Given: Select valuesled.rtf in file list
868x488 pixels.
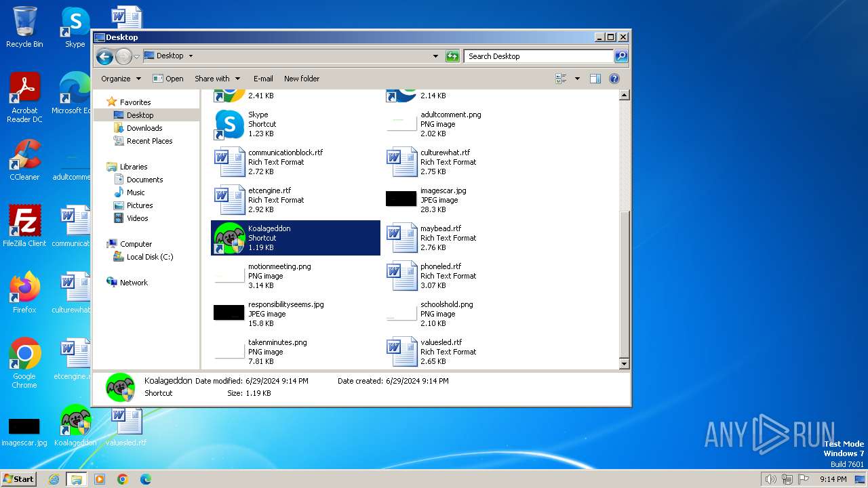Looking at the screenshot, I should click(468, 352).
